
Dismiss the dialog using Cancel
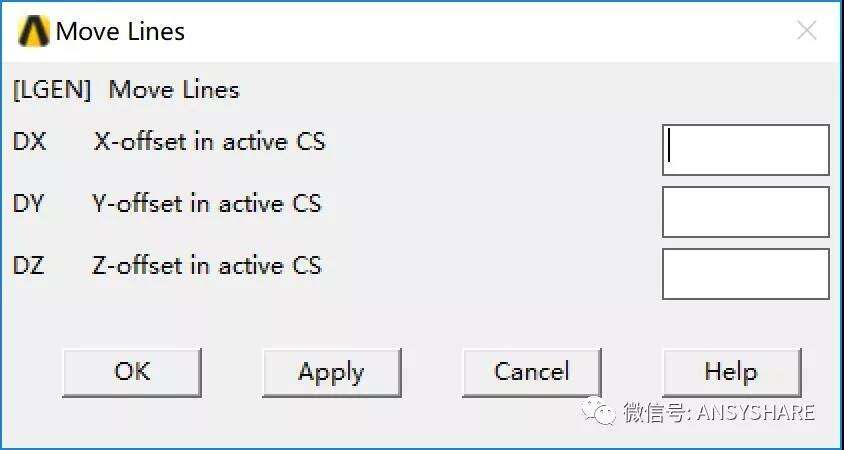click(532, 372)
